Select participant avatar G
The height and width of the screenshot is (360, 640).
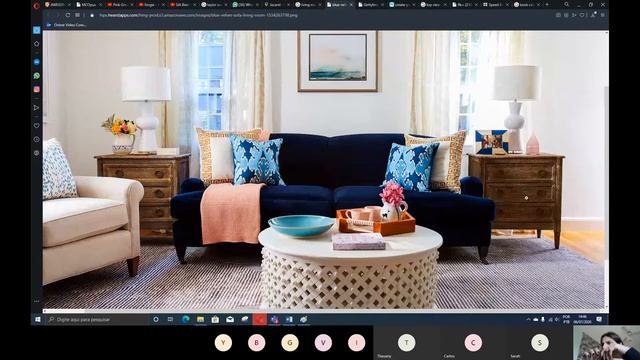(x=290, y=343)
